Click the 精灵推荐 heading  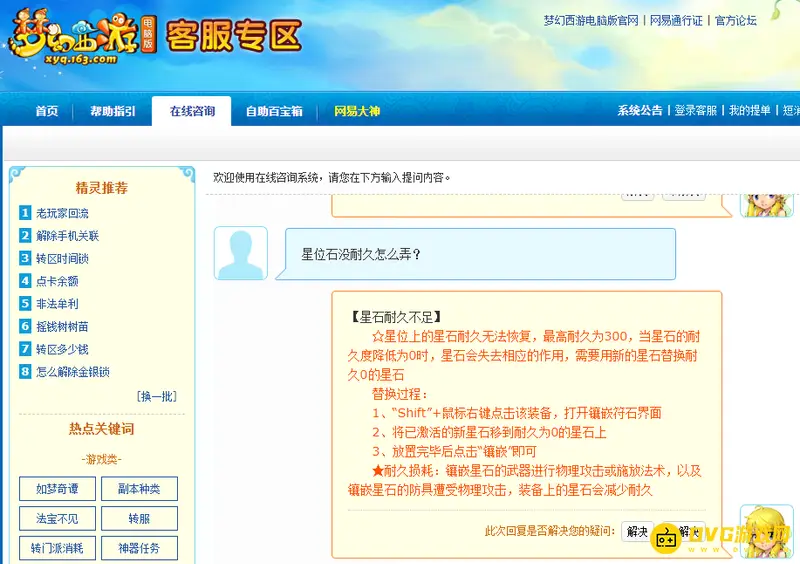pyautogui.click(x=102, y=188)
